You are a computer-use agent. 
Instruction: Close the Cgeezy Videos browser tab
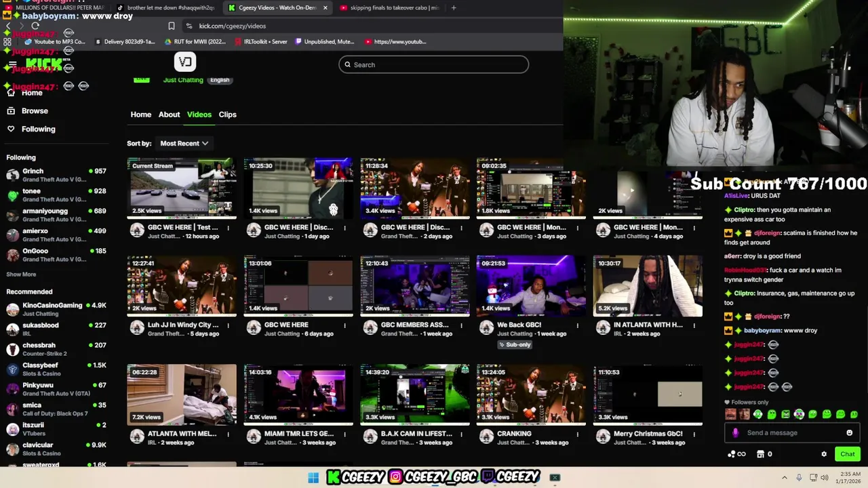tap(325, 7)
